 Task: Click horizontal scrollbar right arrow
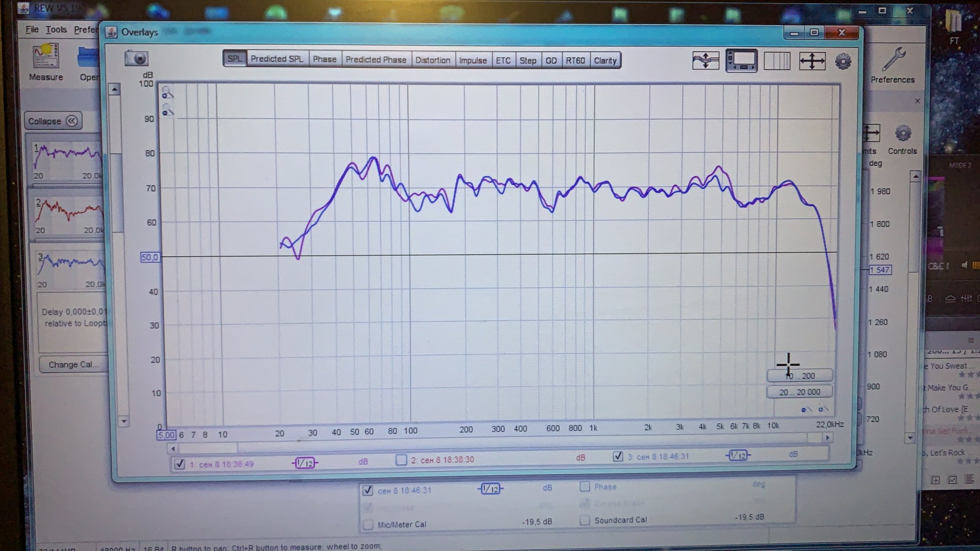828,437
